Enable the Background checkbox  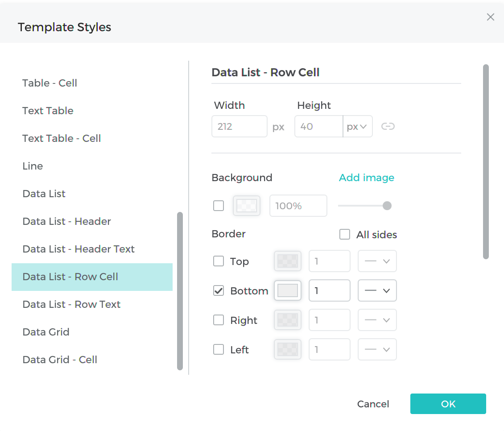tap(219, 206)
